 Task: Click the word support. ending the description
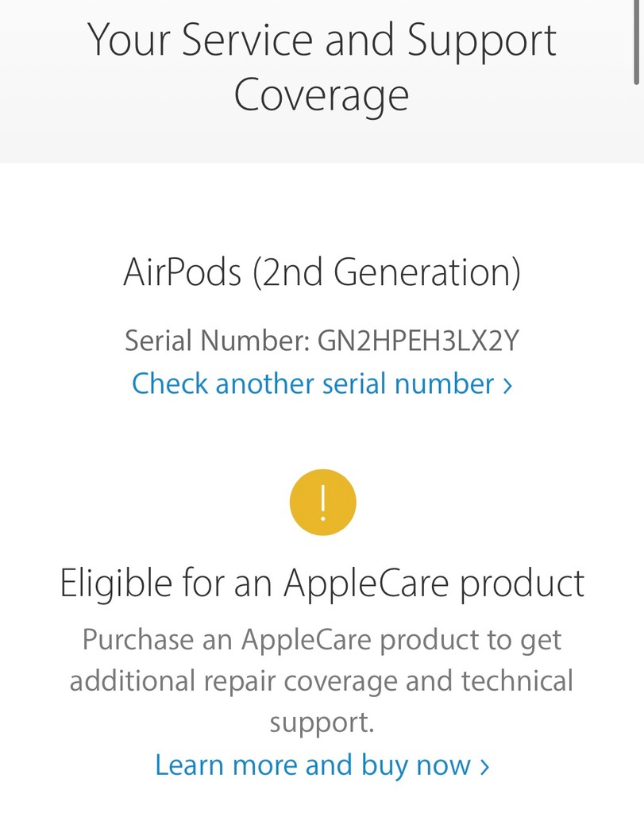pyautogui.click(x=322, y=723)
